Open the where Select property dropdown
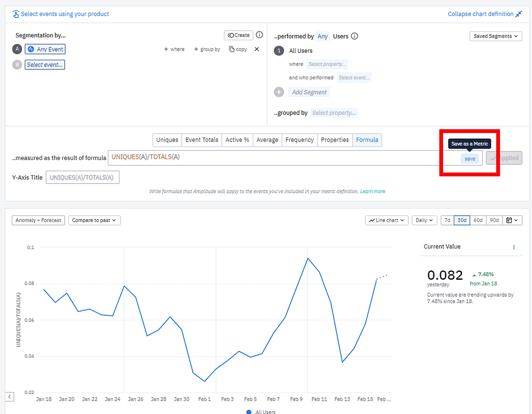Image resolution: width=532 pixels, height=414 pixels. [327, 64]
